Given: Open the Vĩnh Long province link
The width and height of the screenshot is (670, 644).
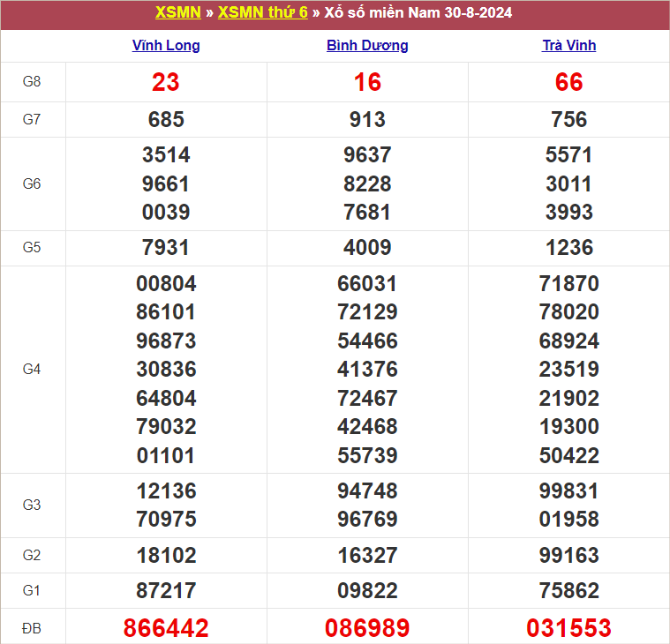Looking at the screenshot, I should click(166, 46).
